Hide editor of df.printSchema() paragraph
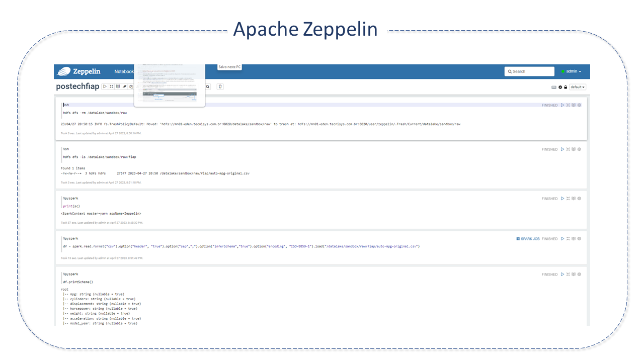This screenshot has width=644, height=362. [x=568, y=275]
